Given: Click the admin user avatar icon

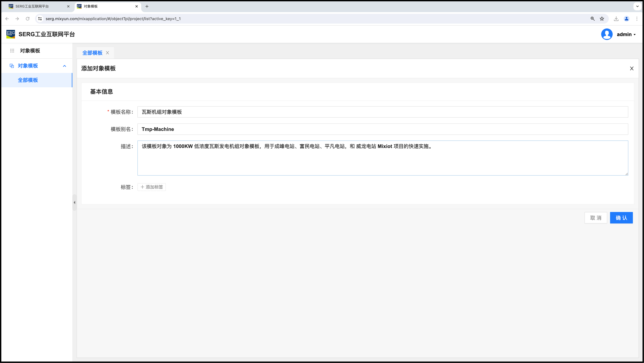Looking at the screenshot, I should pyautogui.click(x=607, y=34).
